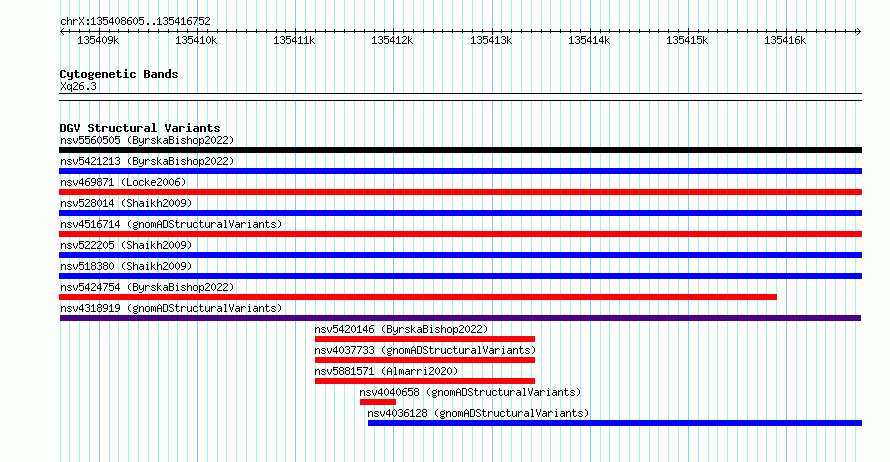Viewport: 890px width, 462px height.
Task: Click the nsv522205 (Shaikh2009) label
Action: click(x=126, y=245)
